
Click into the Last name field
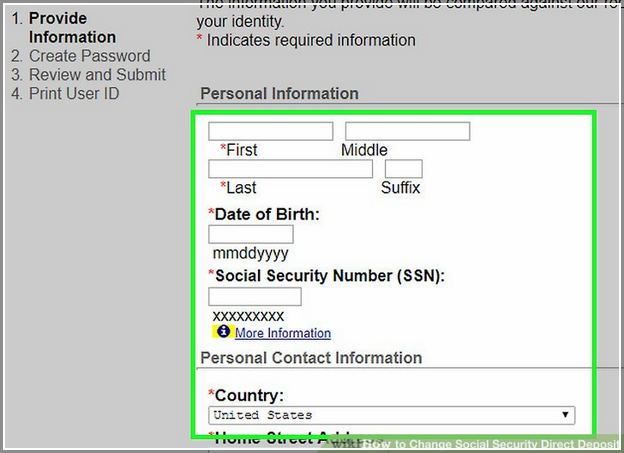point(291,169)
